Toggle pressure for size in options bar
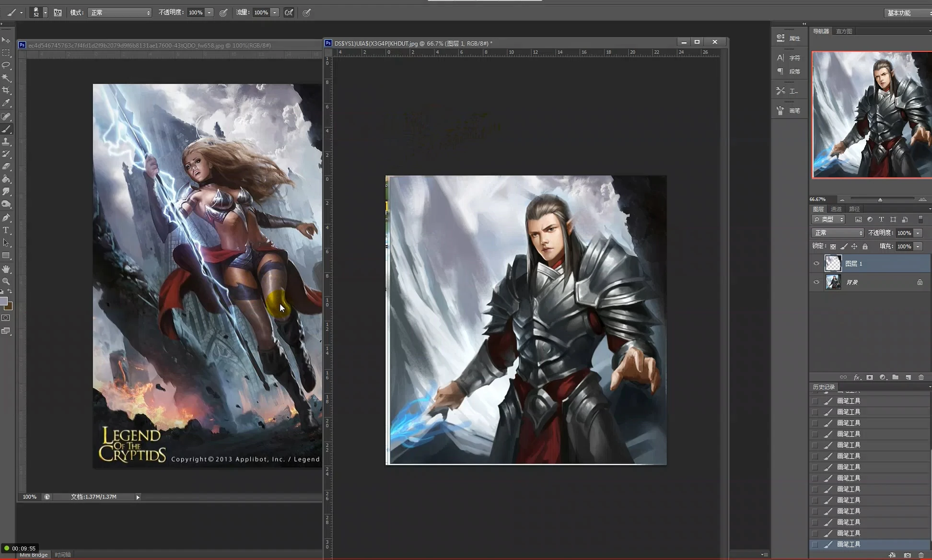 click(x=307, y=12)
